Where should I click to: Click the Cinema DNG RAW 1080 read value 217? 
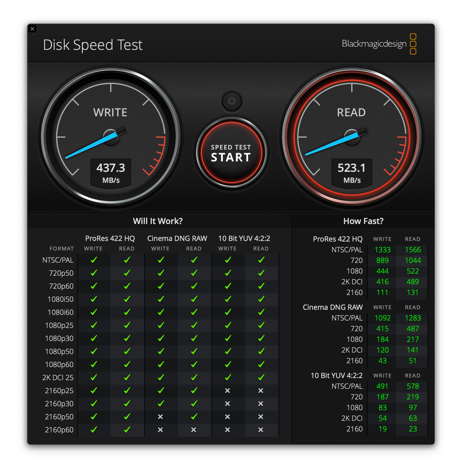tap(413, 339)
